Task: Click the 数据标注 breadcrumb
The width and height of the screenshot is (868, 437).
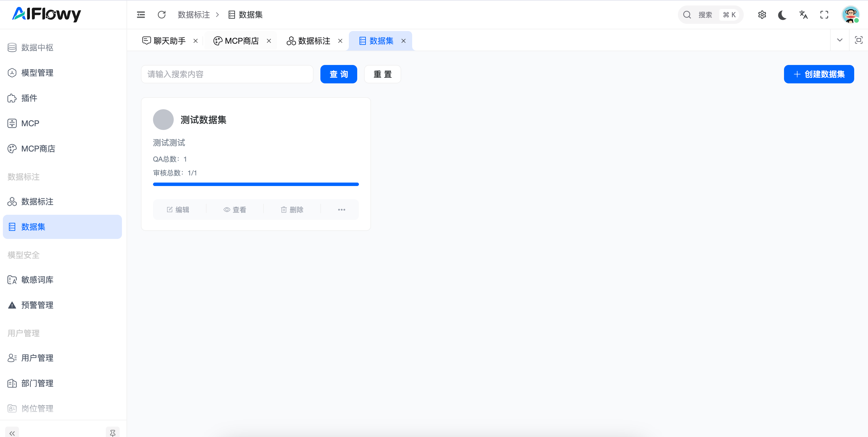Action: 194,14
